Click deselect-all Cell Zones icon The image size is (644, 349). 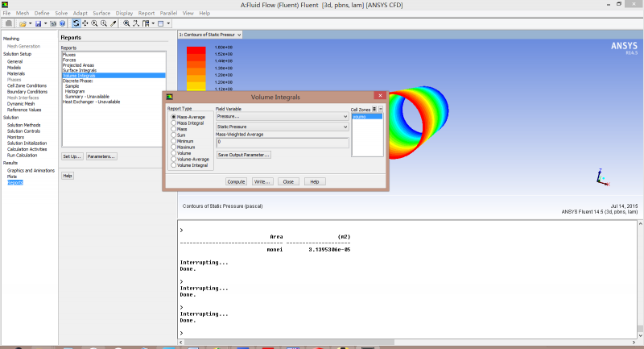(381, 110)
